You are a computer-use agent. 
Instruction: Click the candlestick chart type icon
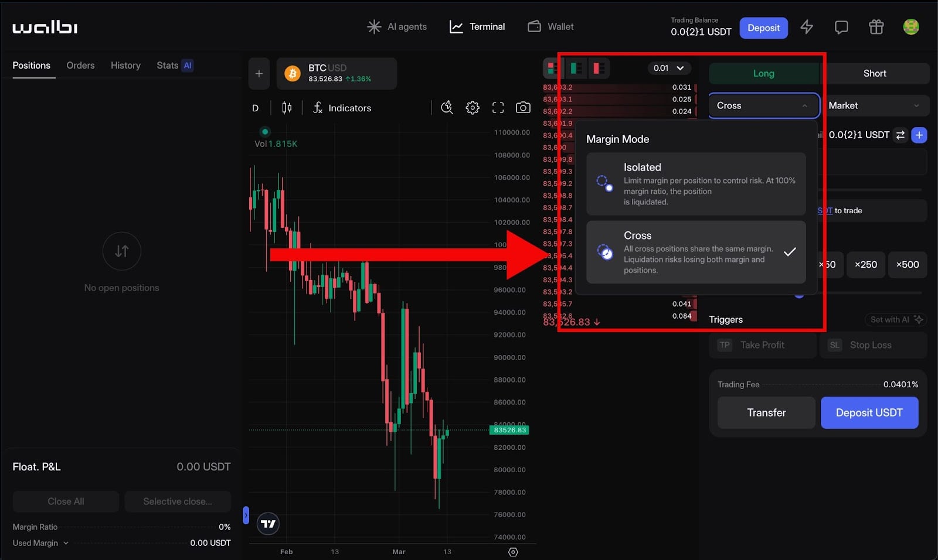[287, 108]
